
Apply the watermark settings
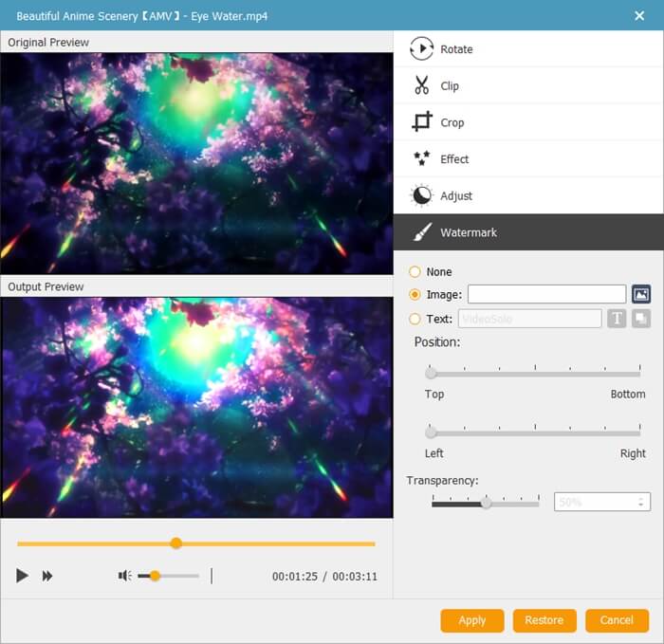coord(472,620)
